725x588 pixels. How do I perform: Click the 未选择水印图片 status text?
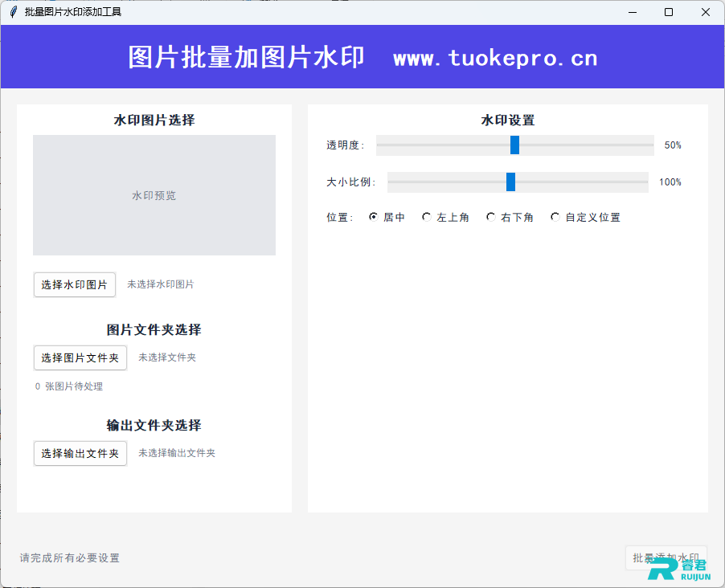coord(161,284)
